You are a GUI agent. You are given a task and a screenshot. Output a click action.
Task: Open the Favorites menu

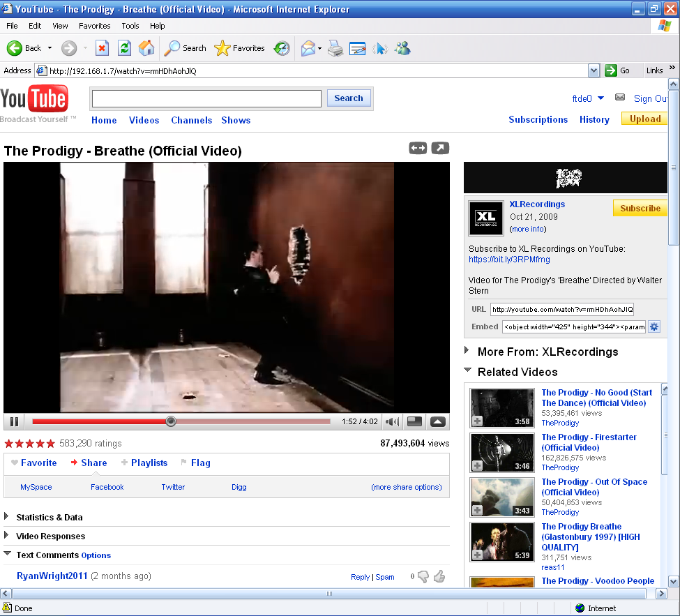95,26
